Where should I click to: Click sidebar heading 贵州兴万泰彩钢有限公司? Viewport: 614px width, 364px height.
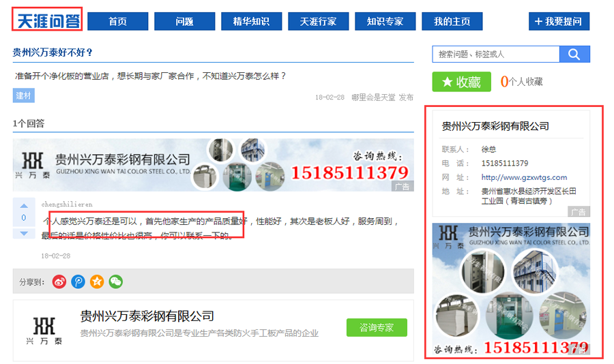point(495,126)
